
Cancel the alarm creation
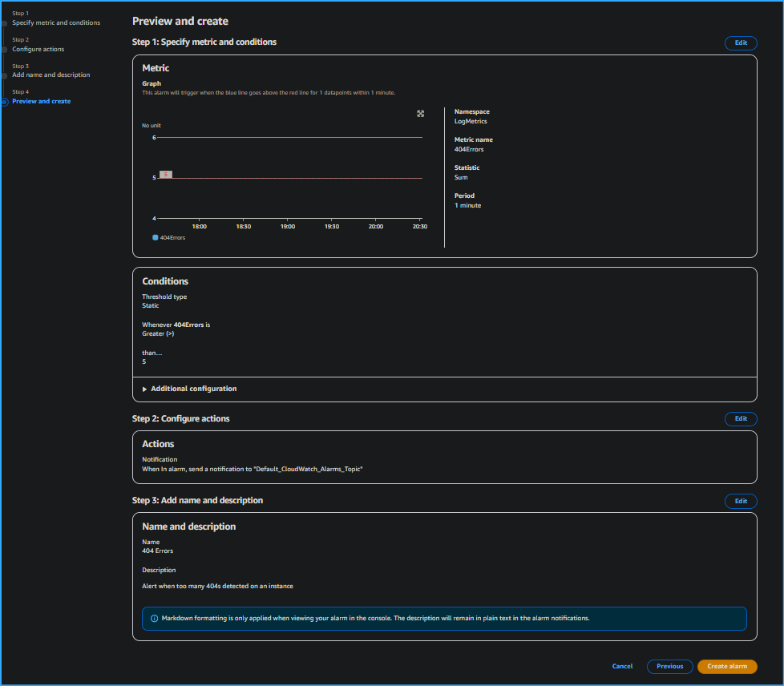(x=622, y=666)
